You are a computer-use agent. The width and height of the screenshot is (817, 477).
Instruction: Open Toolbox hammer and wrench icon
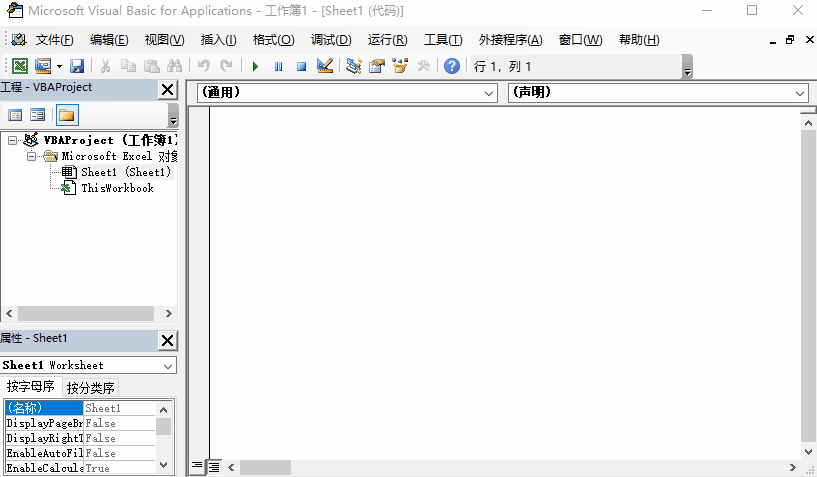[x=423, y=66]
